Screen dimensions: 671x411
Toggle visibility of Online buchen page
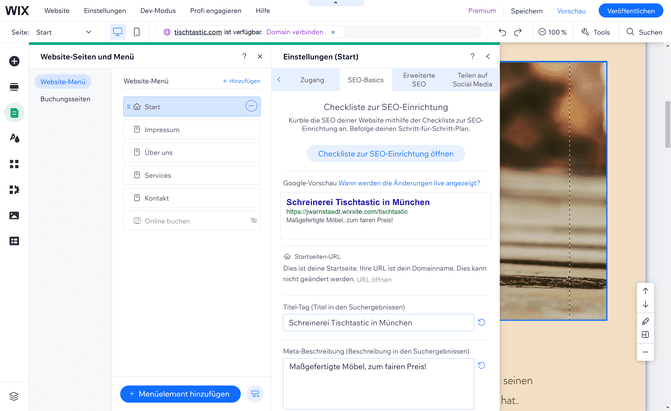pyautogui.click(x=253, y=220)
